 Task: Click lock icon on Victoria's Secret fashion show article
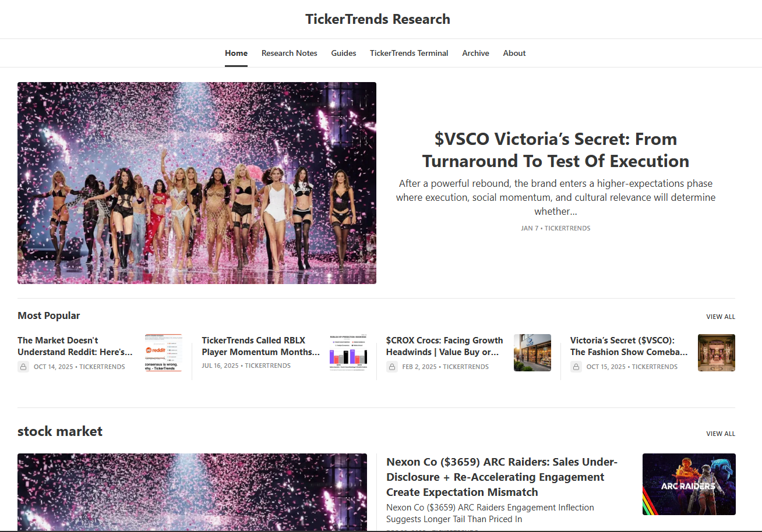576,367
